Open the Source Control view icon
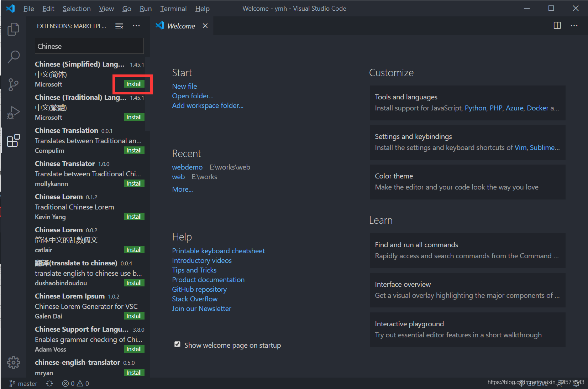 13,85
